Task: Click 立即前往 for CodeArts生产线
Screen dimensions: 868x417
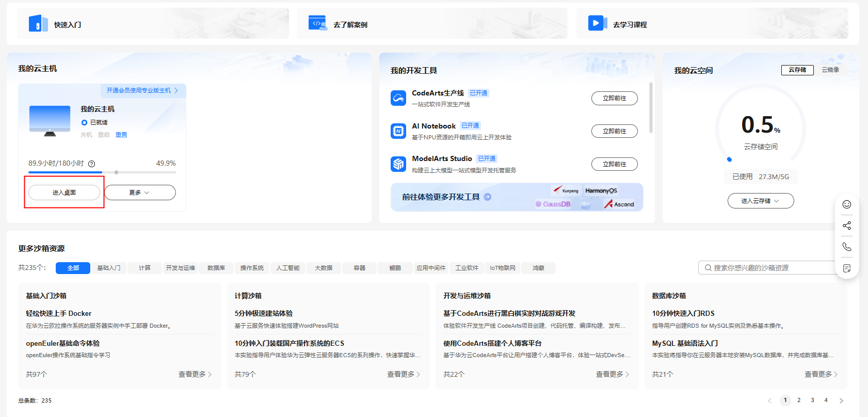Action: point(615,98)
